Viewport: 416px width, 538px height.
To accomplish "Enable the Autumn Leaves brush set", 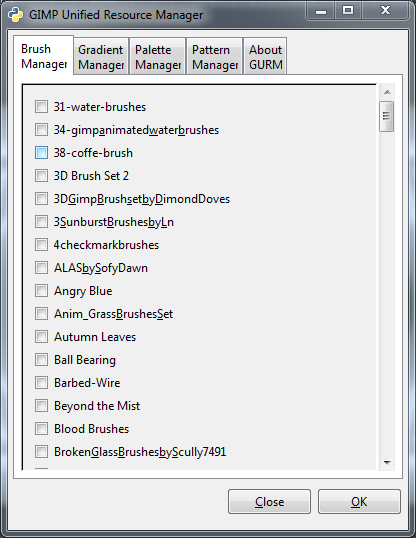I will (x=41, y=337).
